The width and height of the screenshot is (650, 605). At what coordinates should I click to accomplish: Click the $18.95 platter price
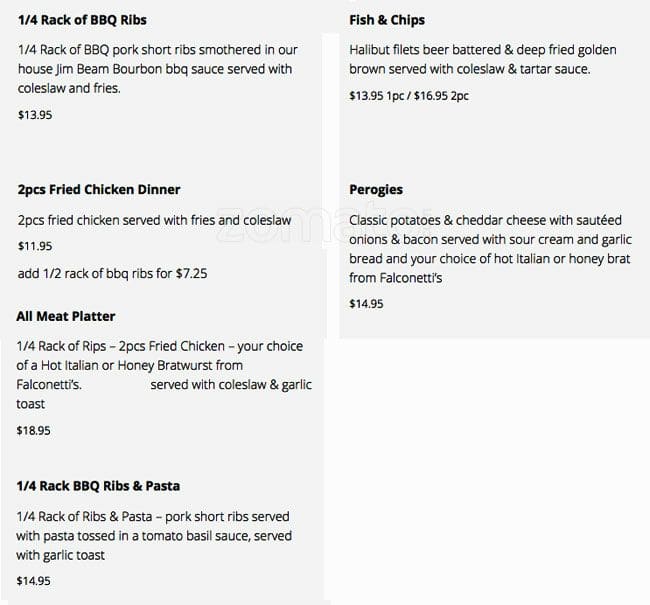point(34,430)
